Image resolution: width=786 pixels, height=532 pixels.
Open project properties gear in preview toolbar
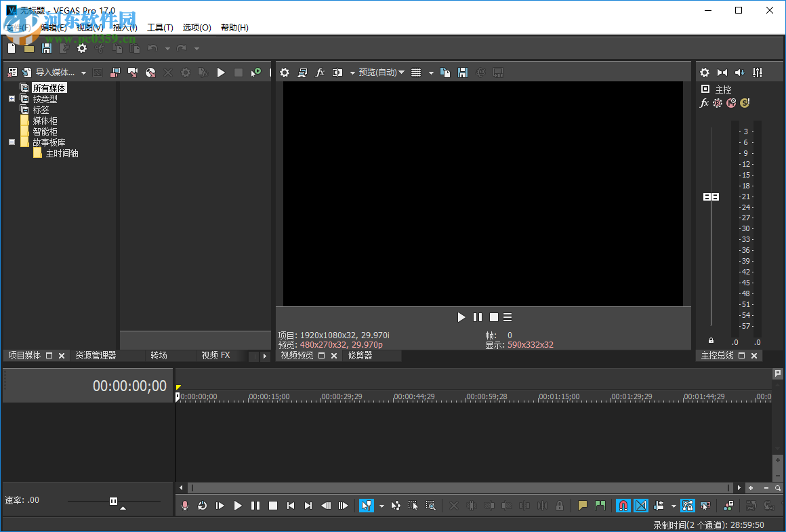click(x=284, y=72)
